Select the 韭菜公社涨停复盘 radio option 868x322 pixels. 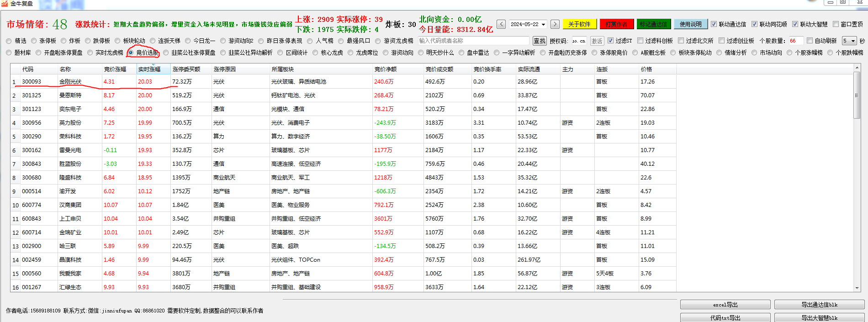point(166,53)
